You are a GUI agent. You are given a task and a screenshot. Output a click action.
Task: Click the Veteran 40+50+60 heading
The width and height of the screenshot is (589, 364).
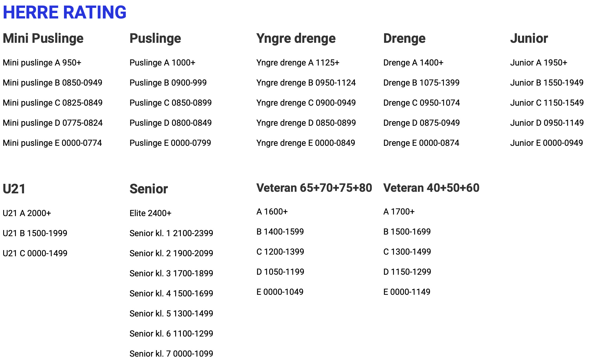pyautogui.click(x=431, y=188)
